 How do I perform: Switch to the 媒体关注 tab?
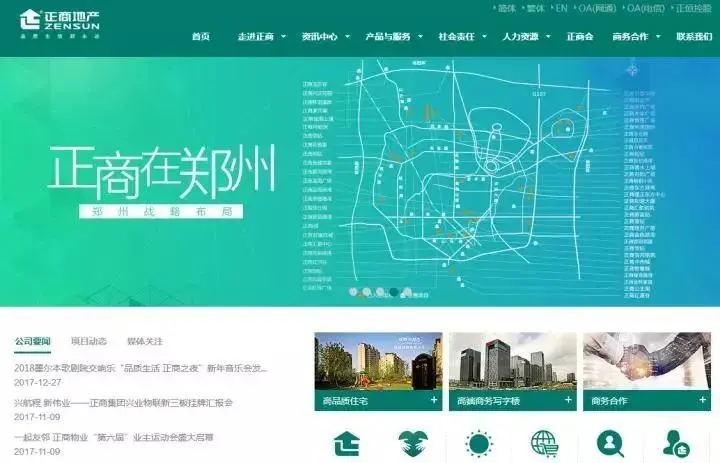tap(145, 341)
